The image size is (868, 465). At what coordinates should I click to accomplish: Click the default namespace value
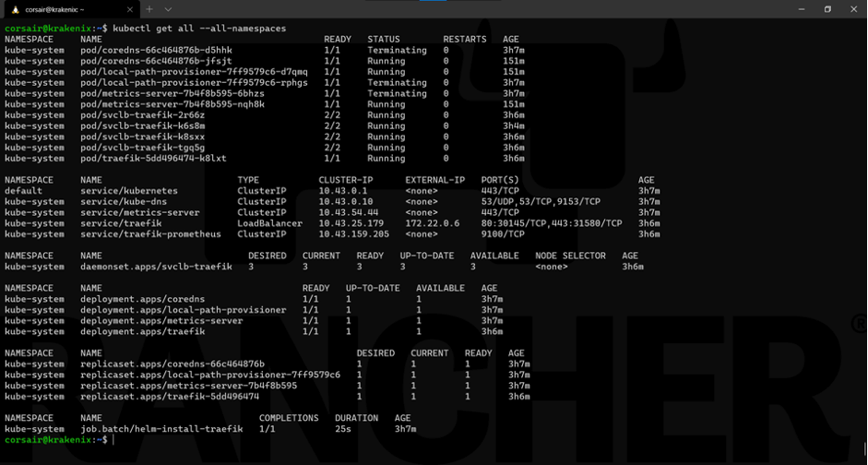[x=23, y=191]
